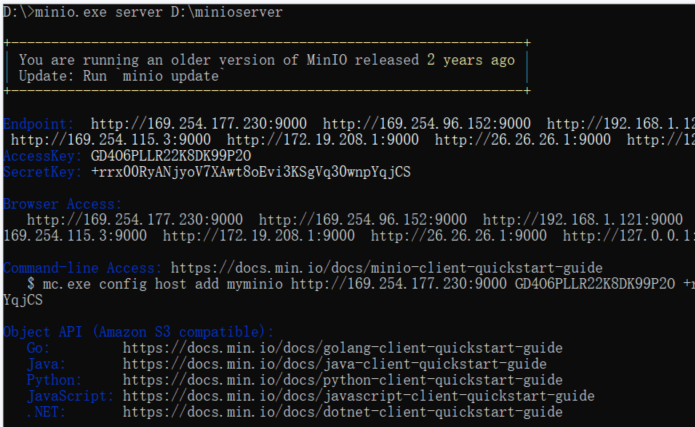Viewport: 695px width, 427px height.
Task: Click the access key value after AccessKey label
Action: coord(171,156)
